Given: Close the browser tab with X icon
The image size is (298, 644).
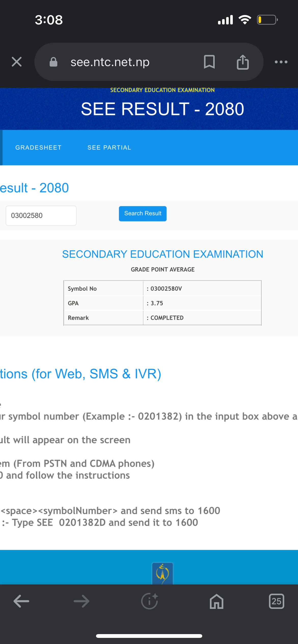Looking at the screenshot, I should coord(17,62).
